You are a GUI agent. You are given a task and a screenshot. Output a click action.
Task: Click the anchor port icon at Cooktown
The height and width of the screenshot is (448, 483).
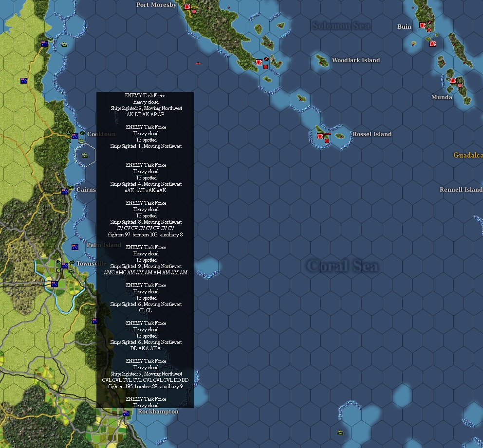point(68,133)
